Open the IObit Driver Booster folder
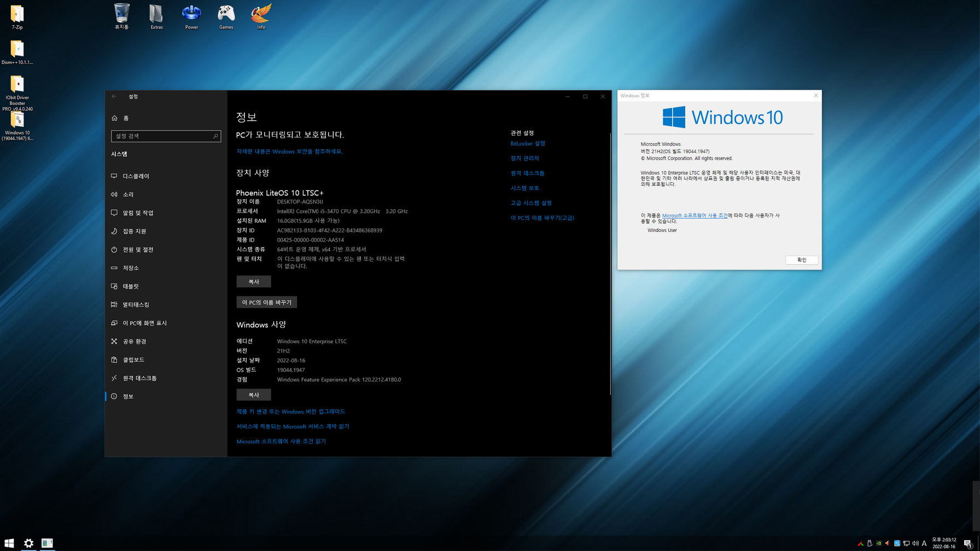Image resolution: width=980 pixels, height=551 pixels. pyautogui.click(x=17, y=93)
